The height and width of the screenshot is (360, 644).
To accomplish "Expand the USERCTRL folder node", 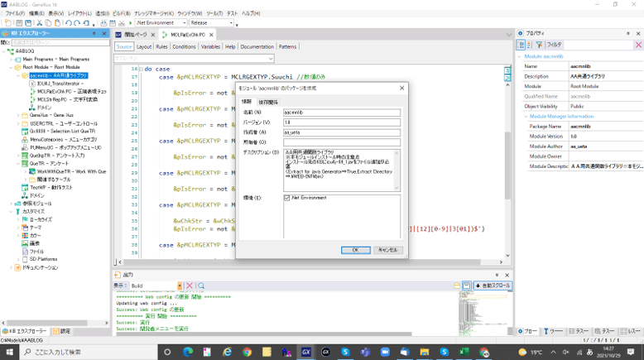I will point(18,123).
